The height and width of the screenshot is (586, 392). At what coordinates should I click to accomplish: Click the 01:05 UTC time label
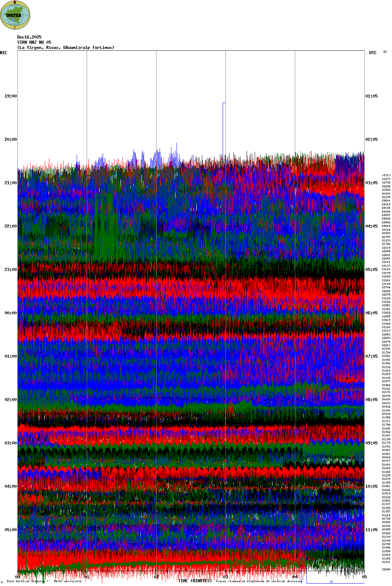click(372, 96)
